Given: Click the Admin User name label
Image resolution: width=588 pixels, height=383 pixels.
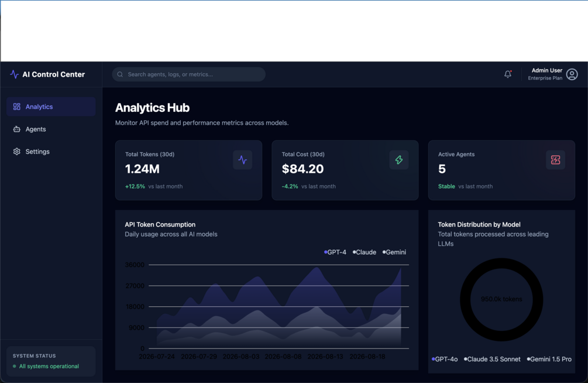Looking at the screenshot, I should pos(546,71).
